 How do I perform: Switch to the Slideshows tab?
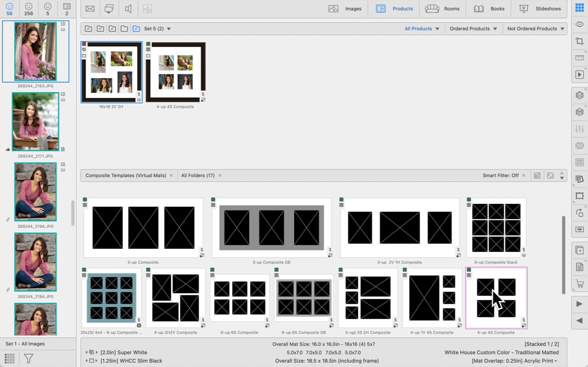pyautogui.click(x=540, y=9)
